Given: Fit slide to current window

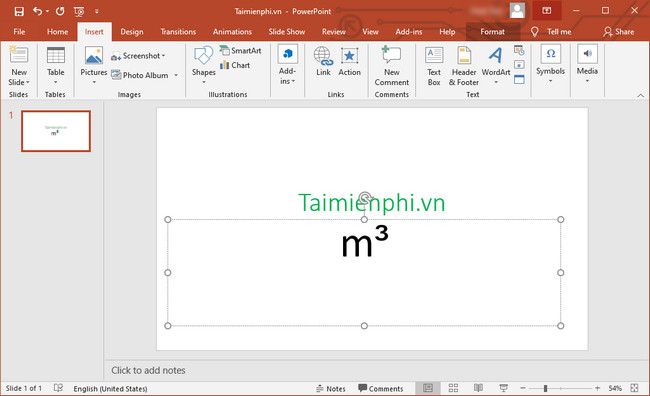Looking at the screenshot, I should [634, 388].
